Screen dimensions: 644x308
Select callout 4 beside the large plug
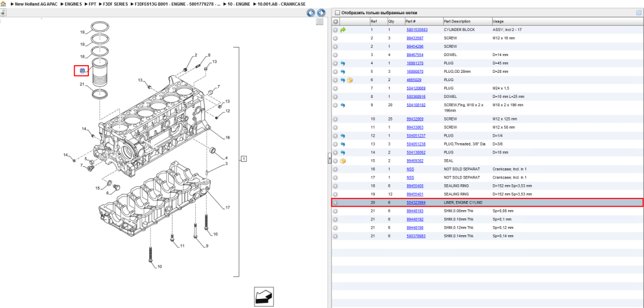tap(226, 158)
